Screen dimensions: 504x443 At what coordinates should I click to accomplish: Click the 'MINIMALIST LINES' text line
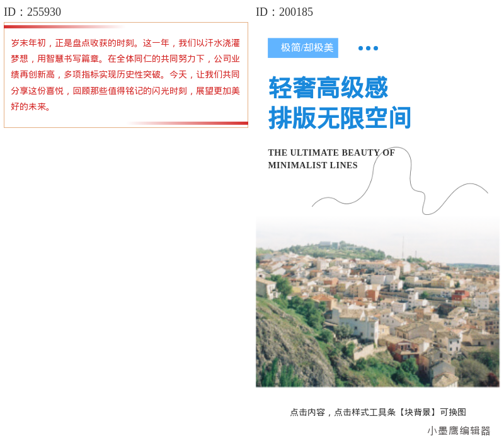coord(312,165)
